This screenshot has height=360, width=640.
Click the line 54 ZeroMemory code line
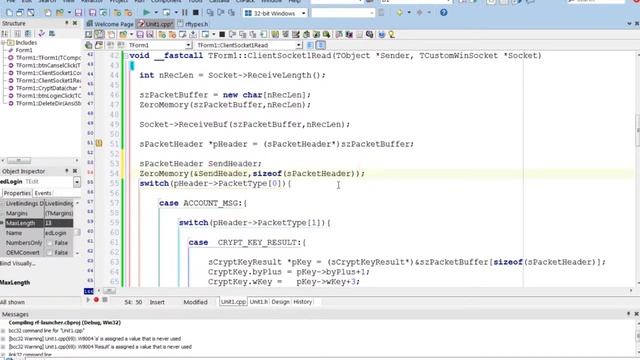(252, 173)
